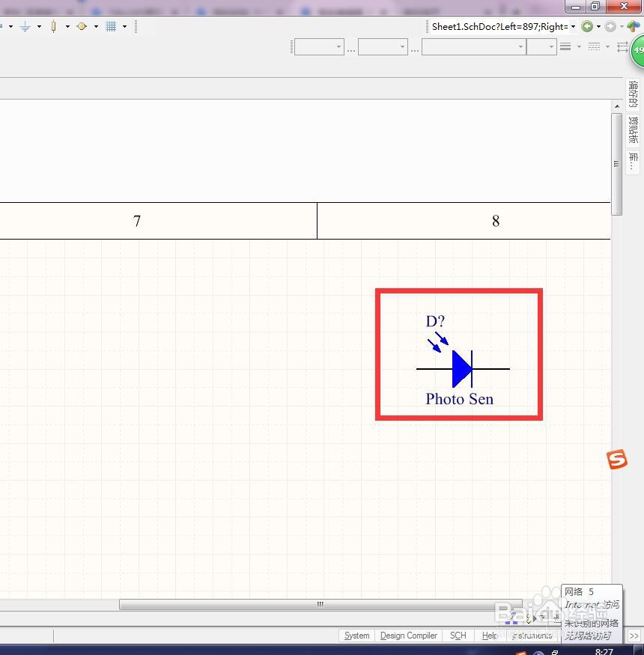
Task: Click the taskbar clock showing 8:27
Action: 604,651
